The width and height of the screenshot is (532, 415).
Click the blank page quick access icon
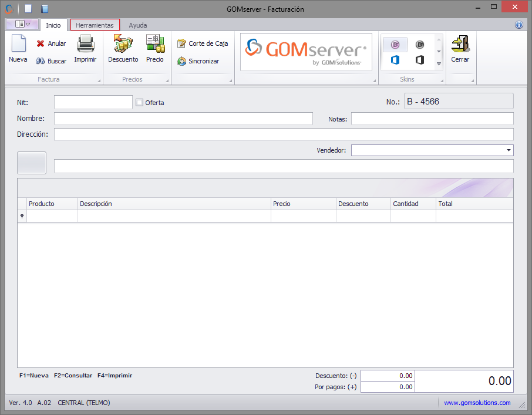[28, 8]
